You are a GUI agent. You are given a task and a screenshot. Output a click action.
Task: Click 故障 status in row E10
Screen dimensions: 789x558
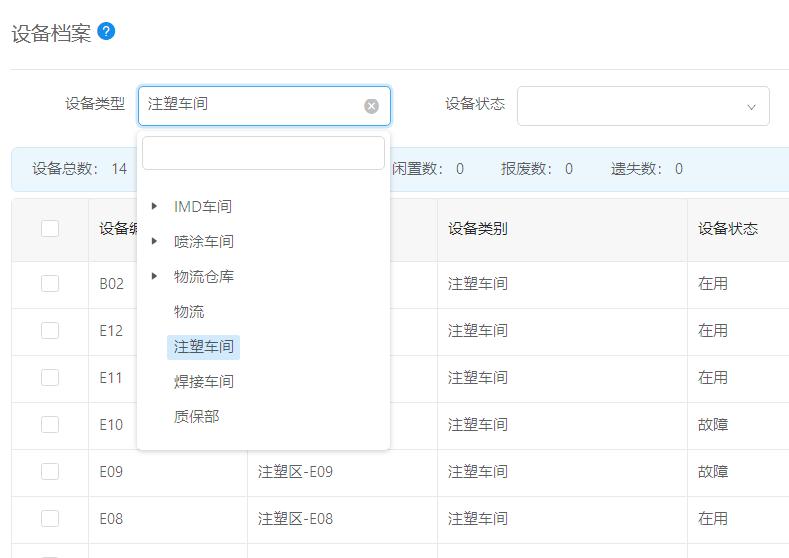coord(713,425)
